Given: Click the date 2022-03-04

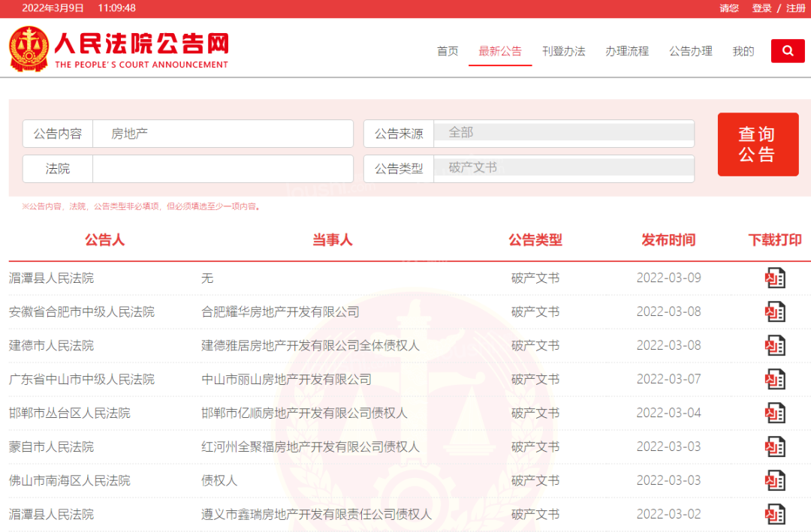Looking at the screenshot, I should (669, 413).
